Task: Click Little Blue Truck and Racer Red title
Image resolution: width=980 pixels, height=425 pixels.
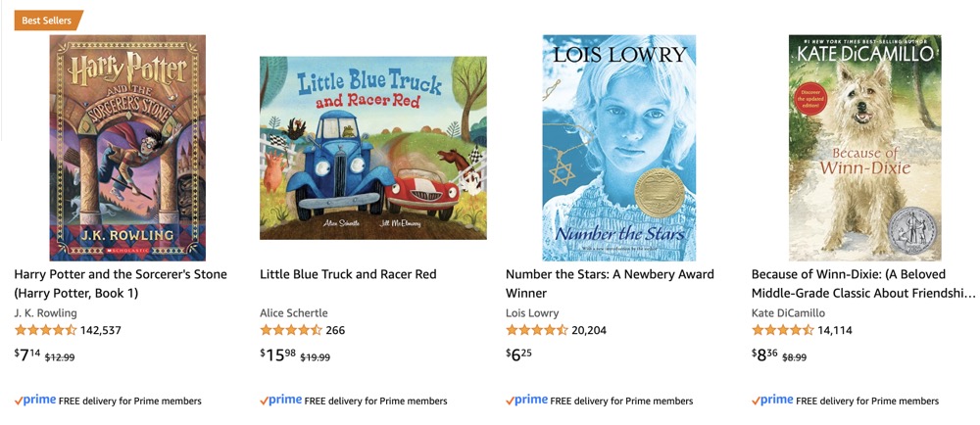Action: 348,274
